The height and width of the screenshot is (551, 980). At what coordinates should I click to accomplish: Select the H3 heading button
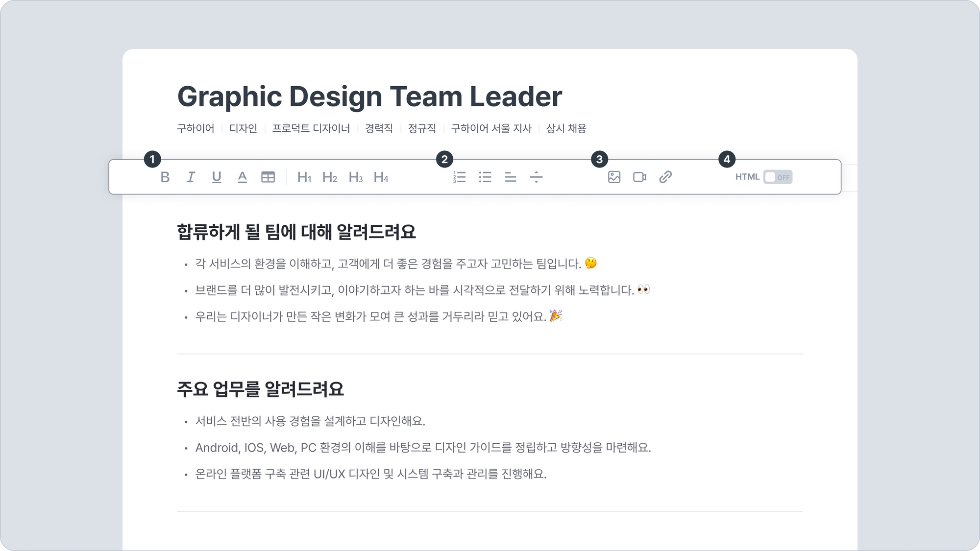(356, 177)
